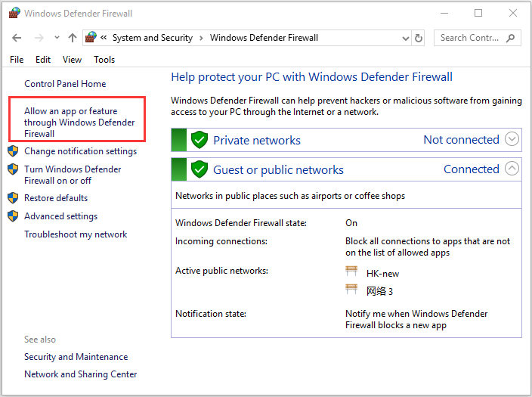Open the Edit menu
The image size is (532, 397).
coord(43,60)
